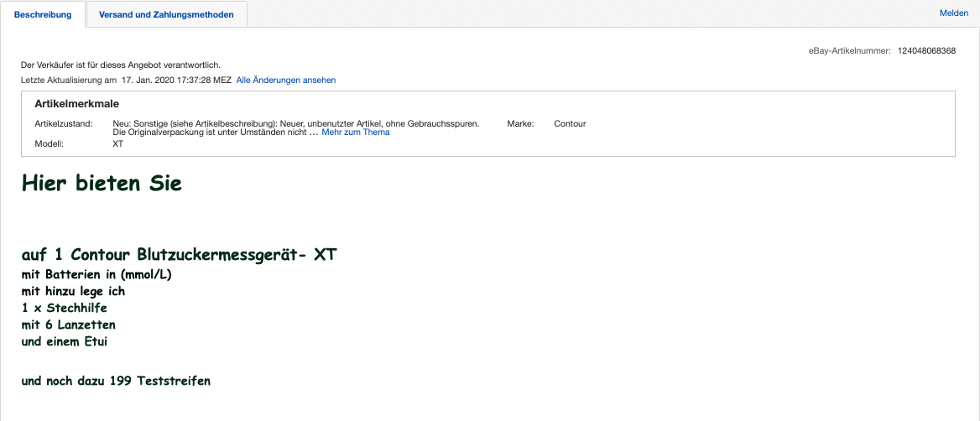
Task: Click the mit Batterien in (mmol/L) line
Action: point(97,274)
